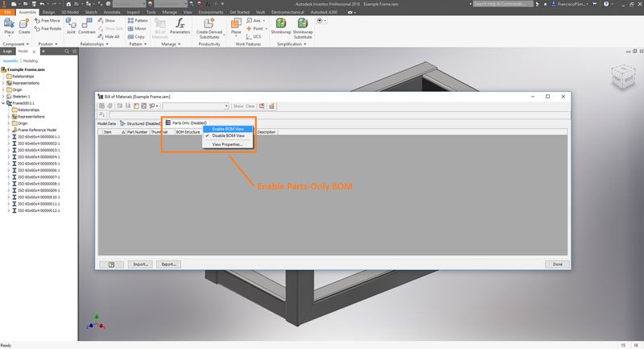Screen dimensions: 644x349
Task: Choose View Properties menu entry
Action: [227, 145]
